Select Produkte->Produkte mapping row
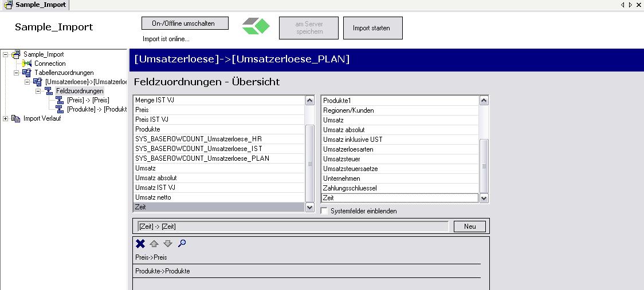644x290 pixels. [x=308, y=271]
